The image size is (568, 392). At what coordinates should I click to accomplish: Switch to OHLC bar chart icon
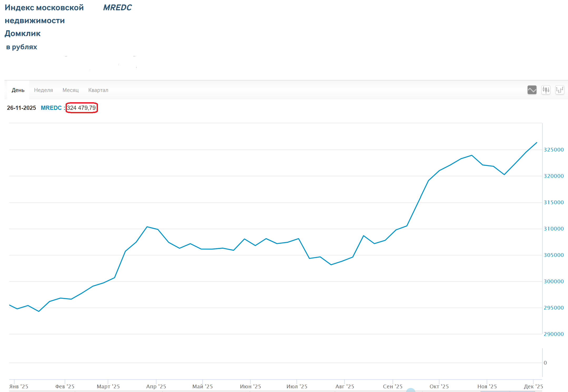[x=560, y=90]
